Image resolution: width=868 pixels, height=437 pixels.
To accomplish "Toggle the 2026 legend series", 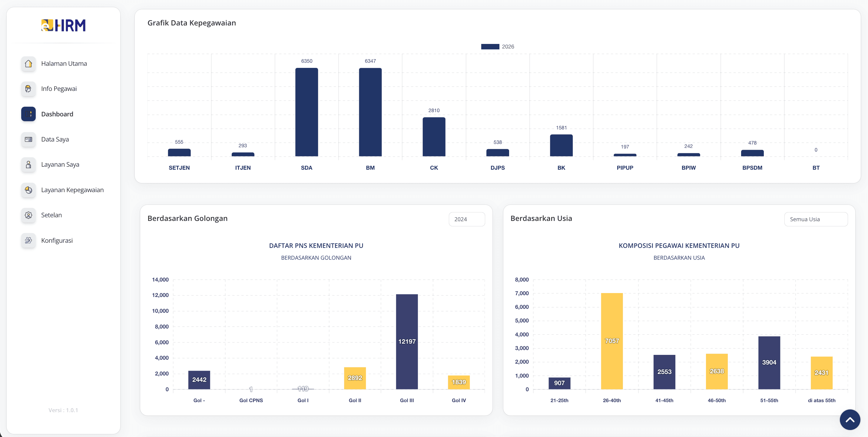I will (x=497, y=47).
